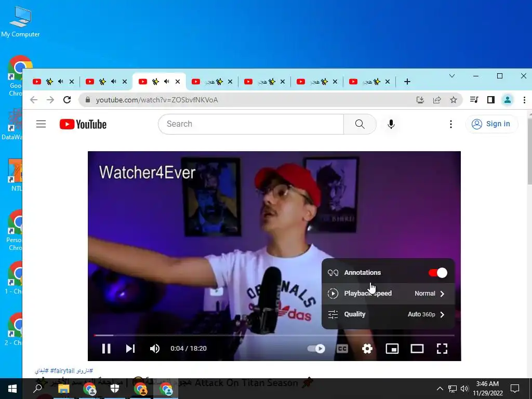Open the network icon in system tray
The height and width of the screenshot is (399, 532).
click(453, 389)
